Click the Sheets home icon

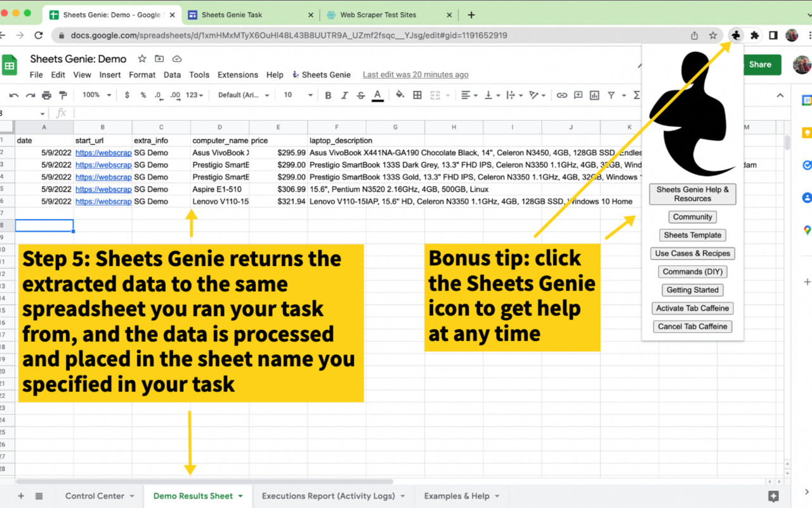pos(10,65)
